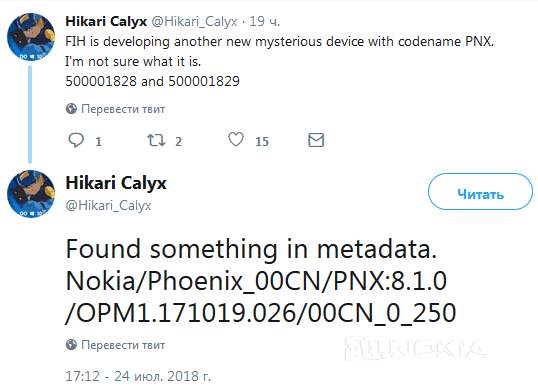Click Перевести твит under main tweet

(123, 345)
